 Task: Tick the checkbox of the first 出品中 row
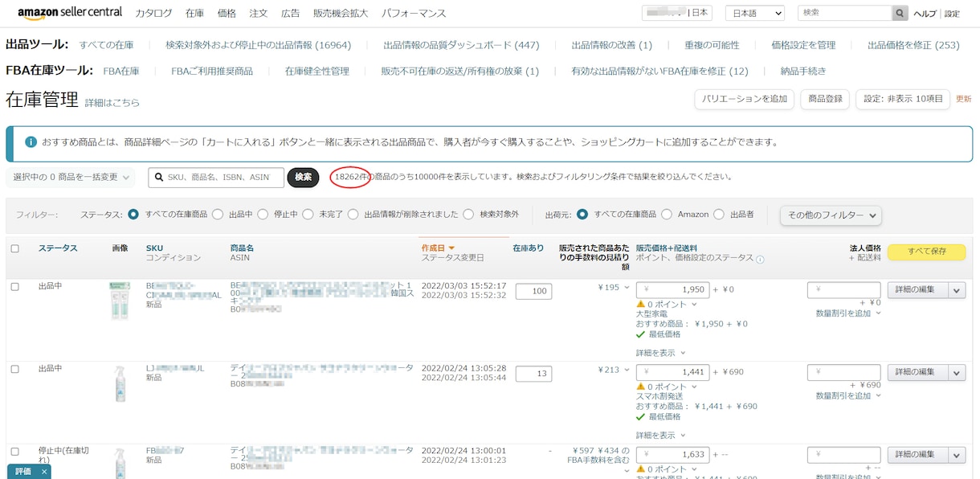pos(15,287)
